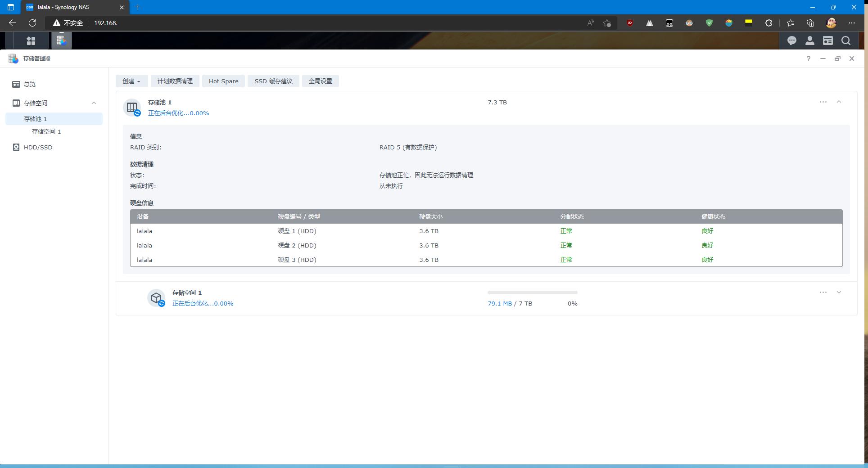Open more options for 存储池 1
This screenshot has height=468, width=868.
click(823, 102)
